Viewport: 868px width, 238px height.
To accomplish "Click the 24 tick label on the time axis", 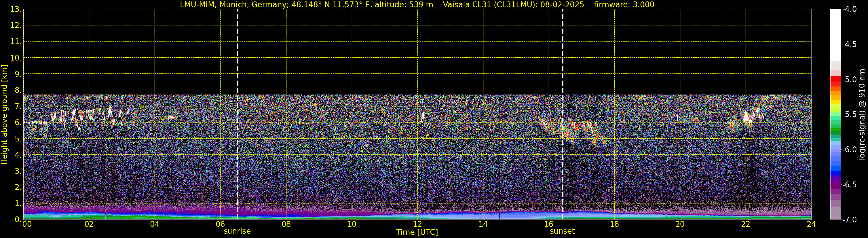I will coord(811,224).
